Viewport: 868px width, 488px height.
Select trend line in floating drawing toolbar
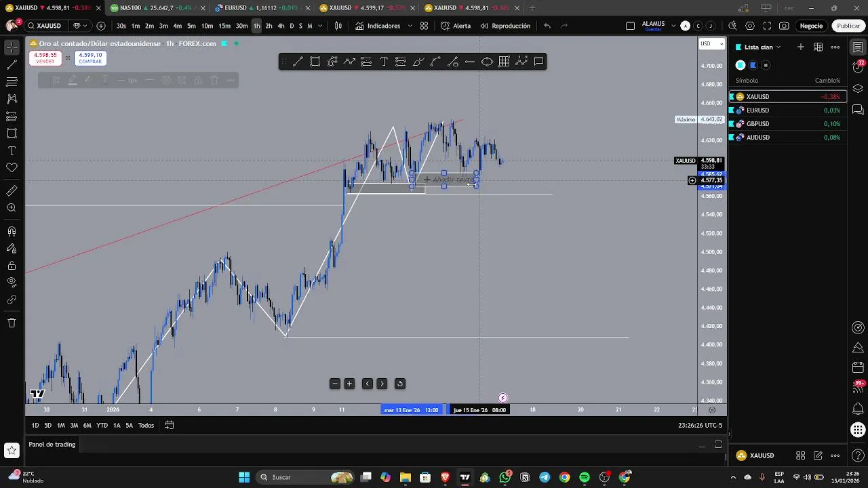pyautogui.click(x=298, y=62)
